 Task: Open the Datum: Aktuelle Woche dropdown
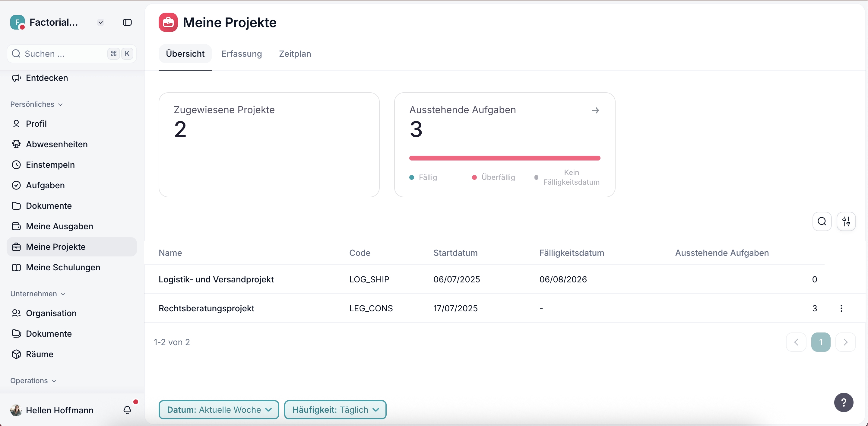coord(219,410)
